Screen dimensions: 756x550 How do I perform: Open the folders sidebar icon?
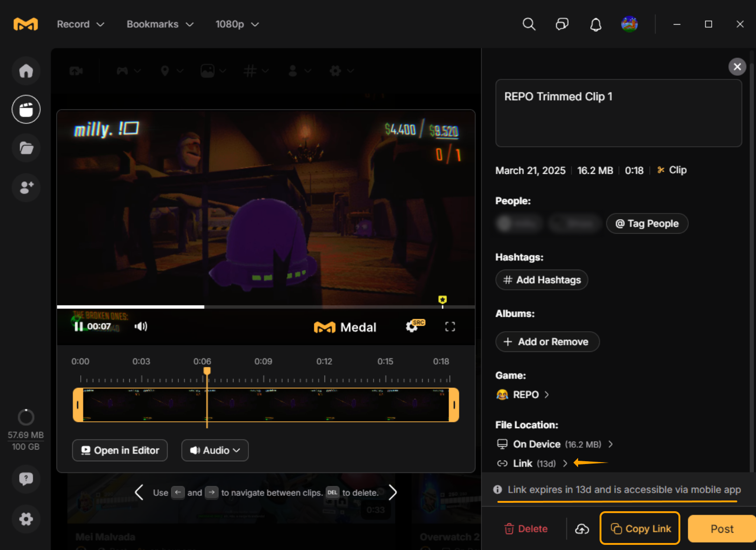(x=26, y=149)
